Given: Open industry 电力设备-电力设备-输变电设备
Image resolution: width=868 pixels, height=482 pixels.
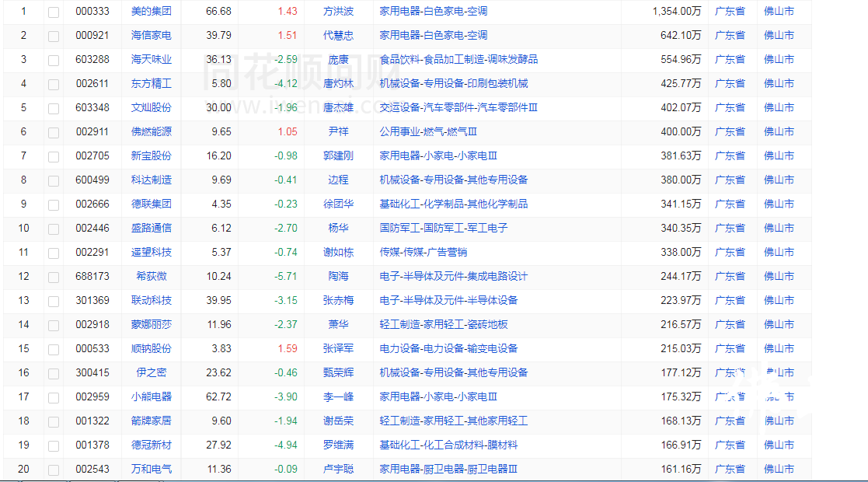Looking at the screenshot, I should point(449,348).
